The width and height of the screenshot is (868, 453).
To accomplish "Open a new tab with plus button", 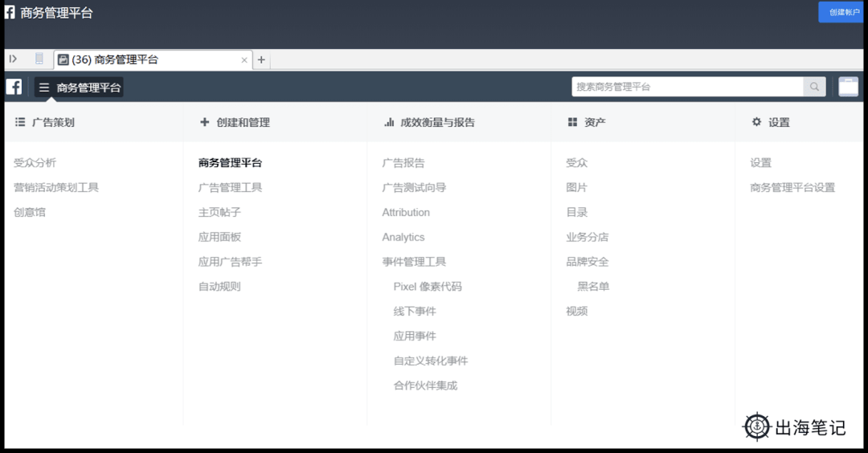I will [261, 59].
